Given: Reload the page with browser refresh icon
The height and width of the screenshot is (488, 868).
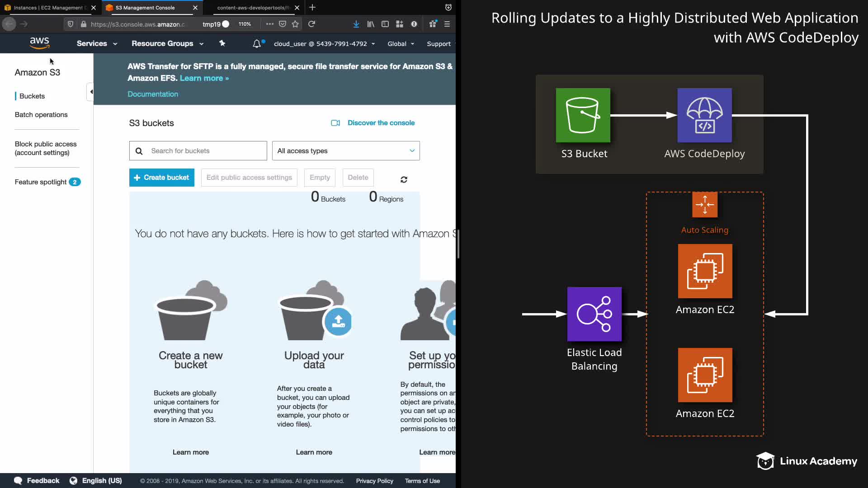Looking at the screenshot, I should (x=311, y=24).
